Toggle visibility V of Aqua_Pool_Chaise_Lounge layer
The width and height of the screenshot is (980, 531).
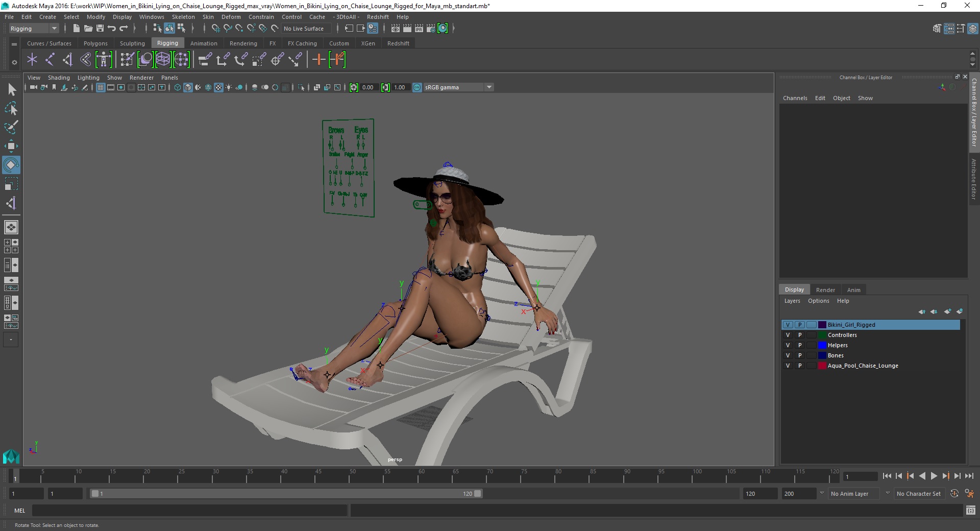coord(788,366)
